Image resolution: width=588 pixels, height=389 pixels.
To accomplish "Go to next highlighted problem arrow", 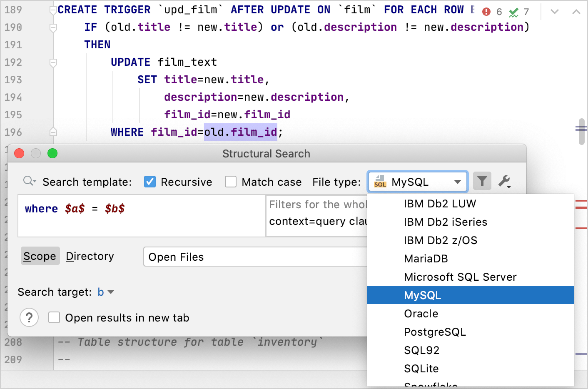I will (x=554, y=12).
